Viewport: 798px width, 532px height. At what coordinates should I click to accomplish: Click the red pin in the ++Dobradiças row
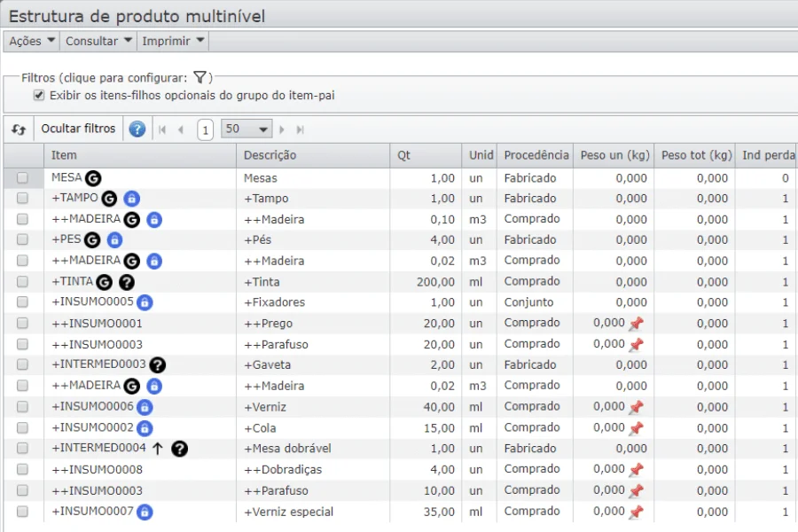[x=636, y=470]
